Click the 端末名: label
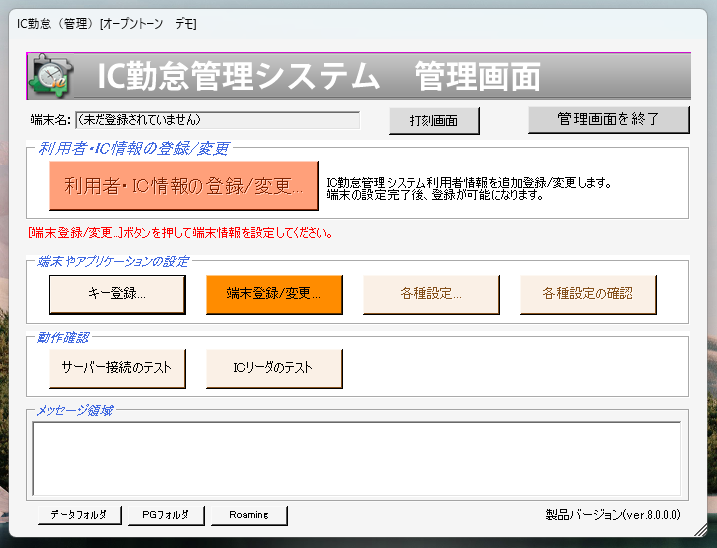This screenshot has height=548, width=717. click(x=50, y=120)
